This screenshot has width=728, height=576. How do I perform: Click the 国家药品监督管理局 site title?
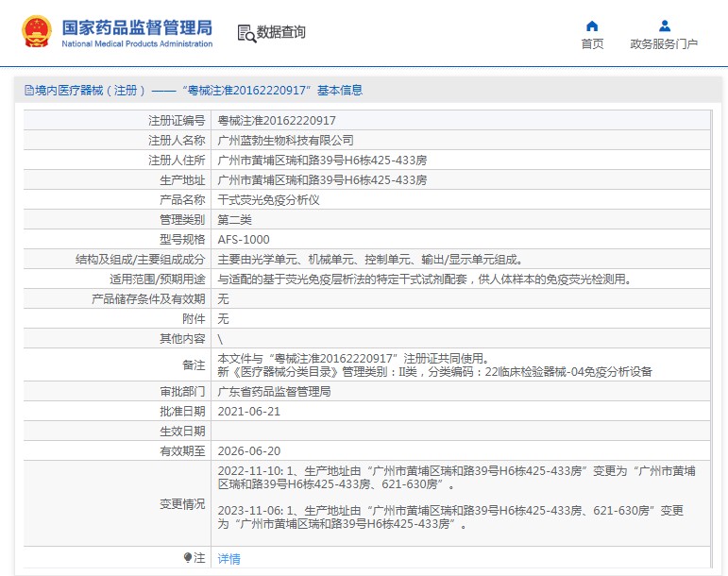(137, 26)
